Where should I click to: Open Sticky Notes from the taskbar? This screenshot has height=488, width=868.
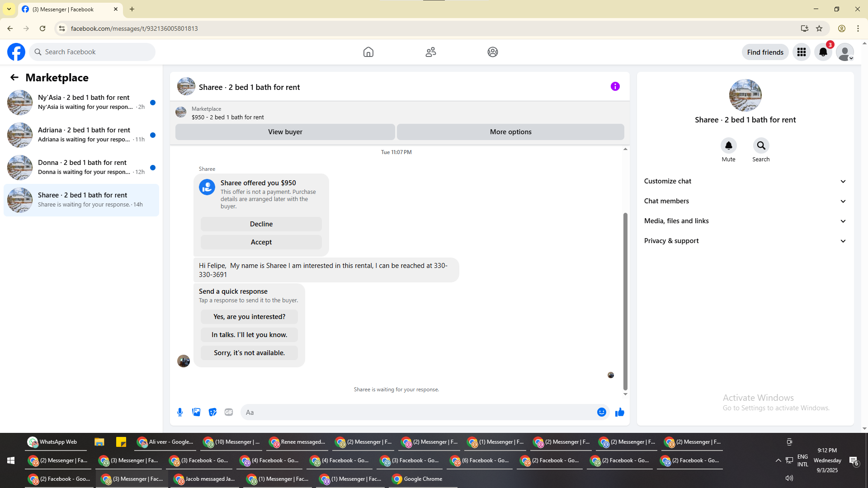click(x=121, y=442)
